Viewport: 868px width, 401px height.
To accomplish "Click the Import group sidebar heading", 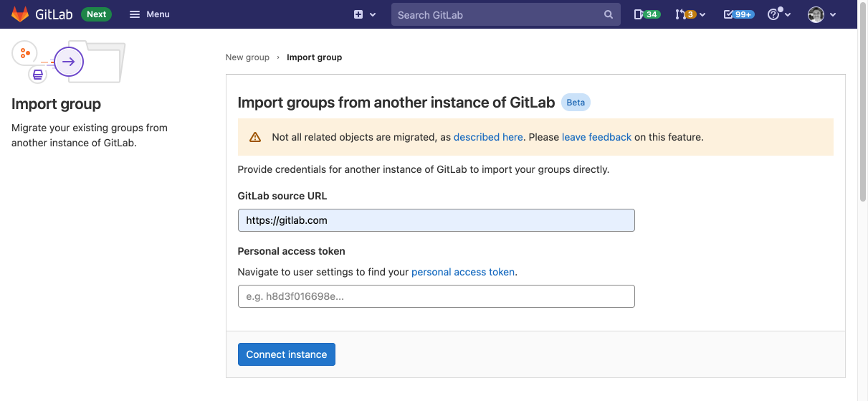I will (x=56, y=104).
